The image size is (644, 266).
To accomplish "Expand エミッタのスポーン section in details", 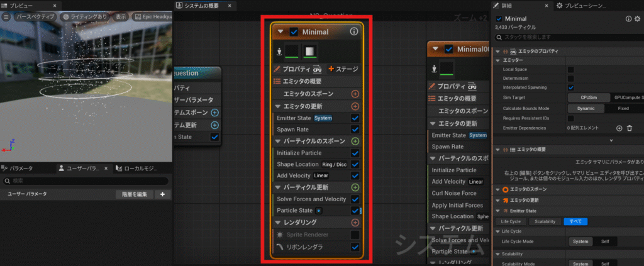I will [x=498, y=190].
